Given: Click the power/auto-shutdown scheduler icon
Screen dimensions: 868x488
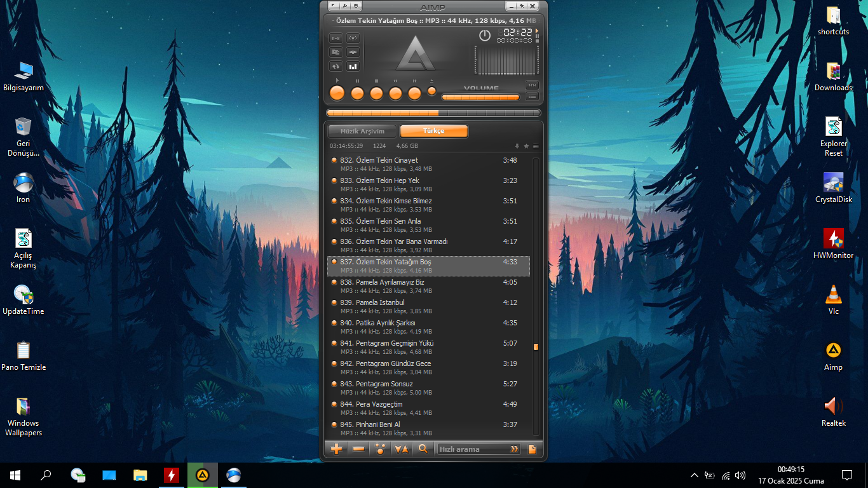Looking at the screenshot, I should click(485, 36).
